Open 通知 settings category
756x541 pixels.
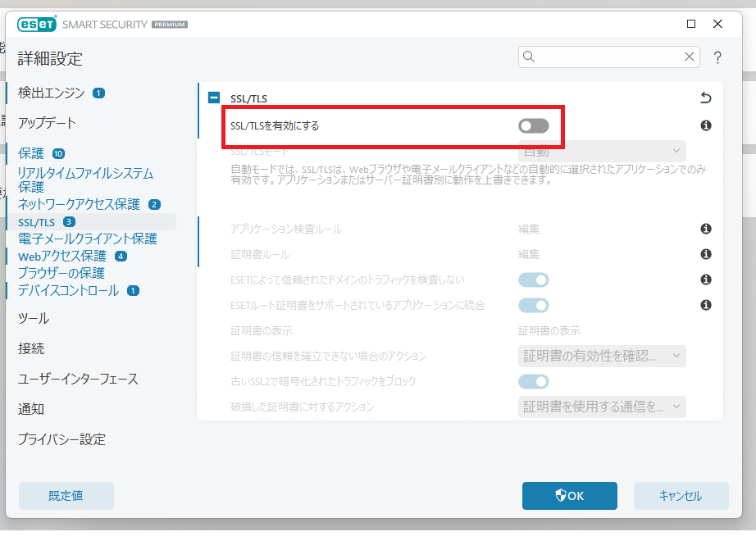point(31,409)
